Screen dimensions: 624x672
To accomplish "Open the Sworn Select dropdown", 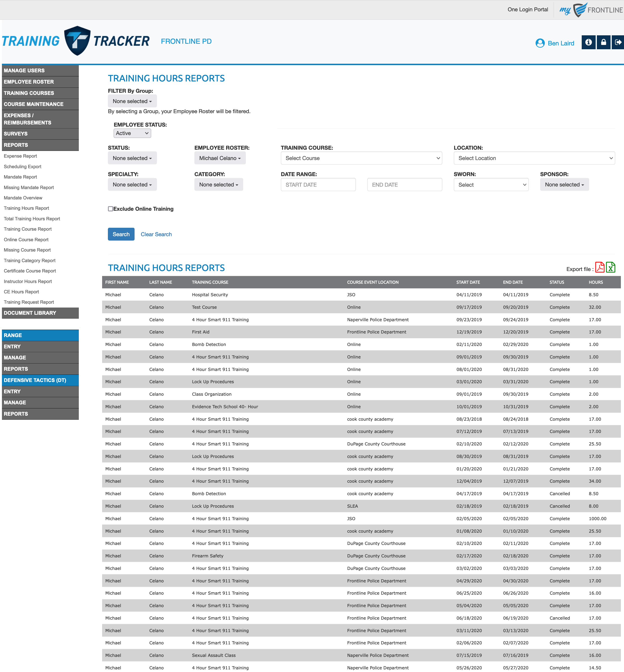I will tap(491, 185).
